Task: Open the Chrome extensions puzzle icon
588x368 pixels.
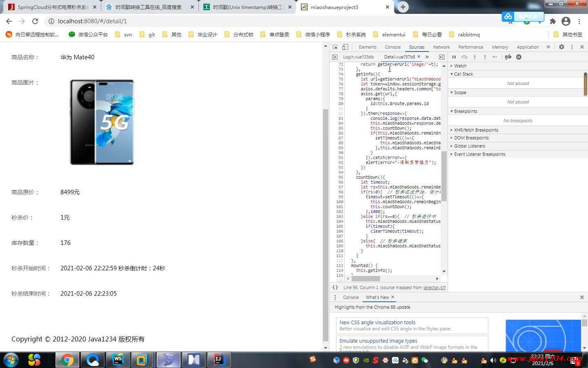Action: 553,21
